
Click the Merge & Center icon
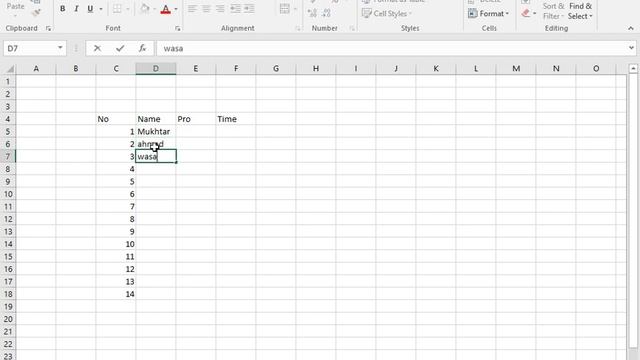(285, 9)
